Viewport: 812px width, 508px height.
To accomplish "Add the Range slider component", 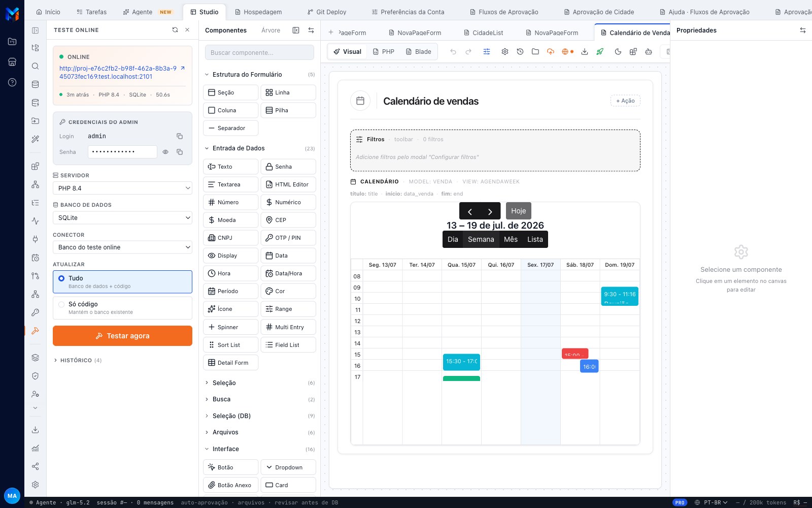I will point(288,309).
